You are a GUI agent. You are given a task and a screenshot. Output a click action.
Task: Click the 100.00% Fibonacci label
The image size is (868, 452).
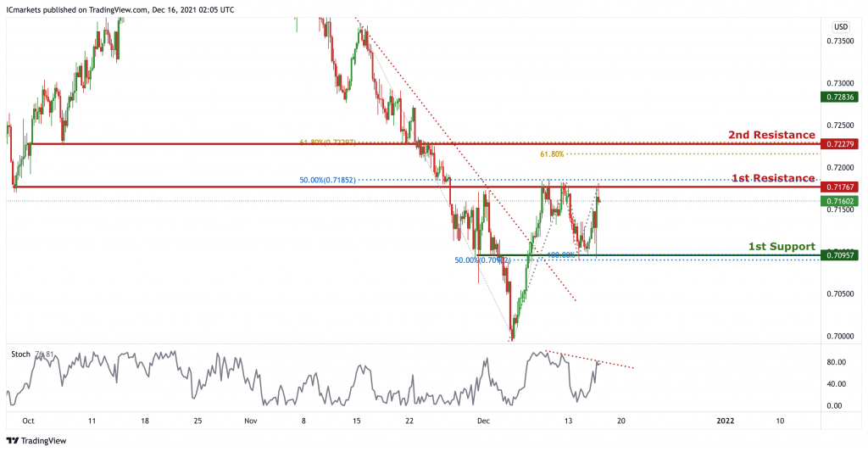coord(561,255)
